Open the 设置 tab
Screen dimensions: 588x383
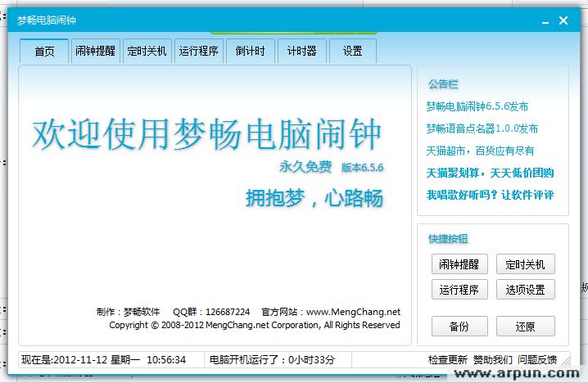pos(353,51)
